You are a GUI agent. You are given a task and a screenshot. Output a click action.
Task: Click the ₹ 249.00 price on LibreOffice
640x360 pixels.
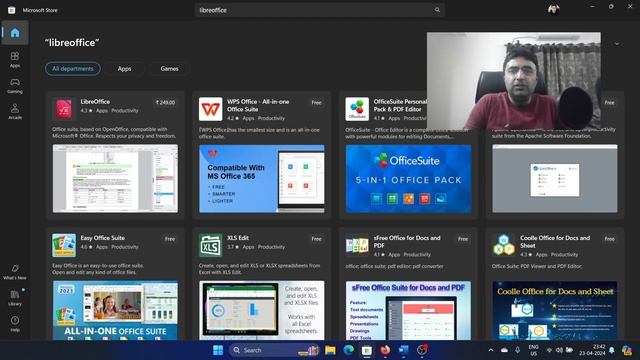[165, 102]
